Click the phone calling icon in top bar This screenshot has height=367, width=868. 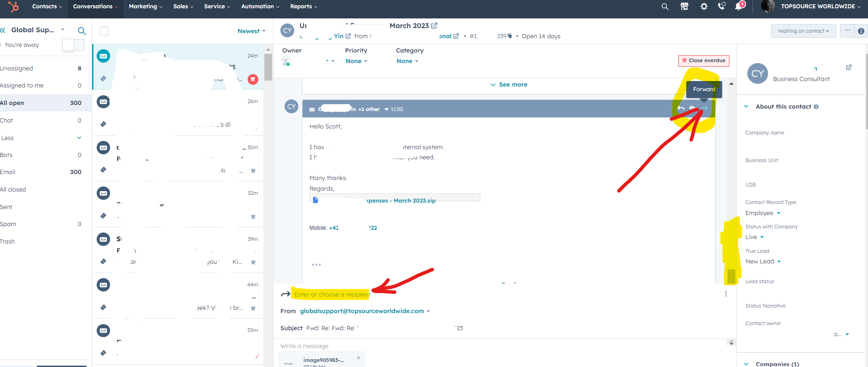pyautogui.click(x=721, y=6)
